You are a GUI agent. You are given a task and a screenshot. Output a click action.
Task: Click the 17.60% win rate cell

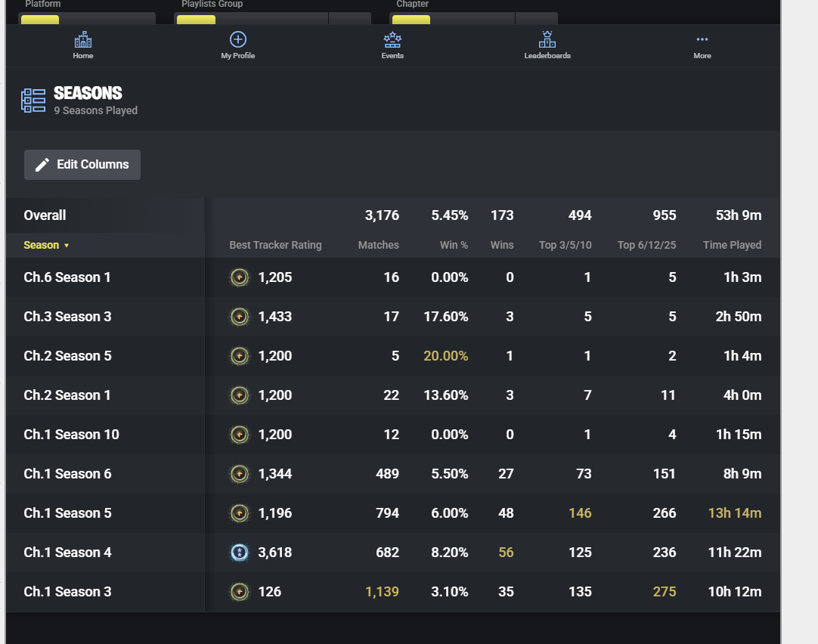(445, 317)
